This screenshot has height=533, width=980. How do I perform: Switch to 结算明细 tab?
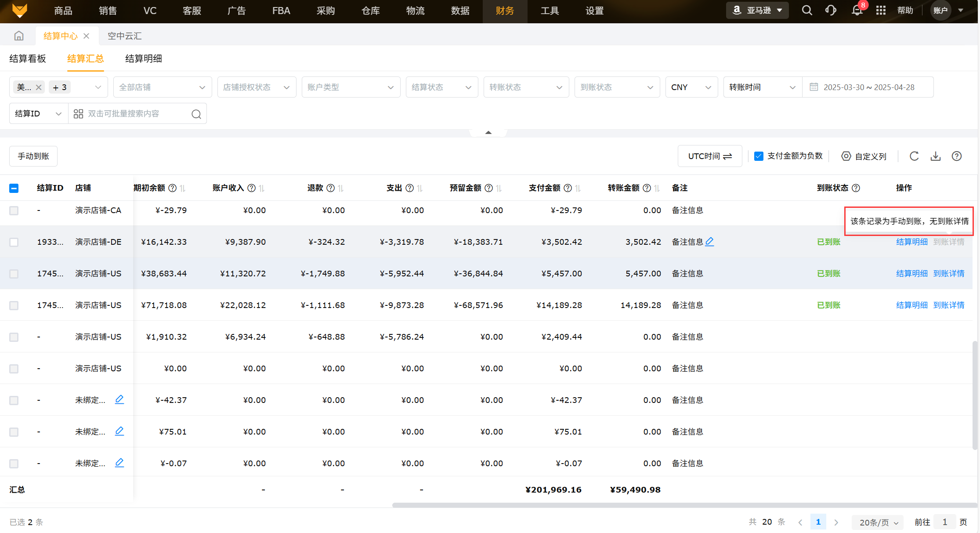tap(143, 58)
